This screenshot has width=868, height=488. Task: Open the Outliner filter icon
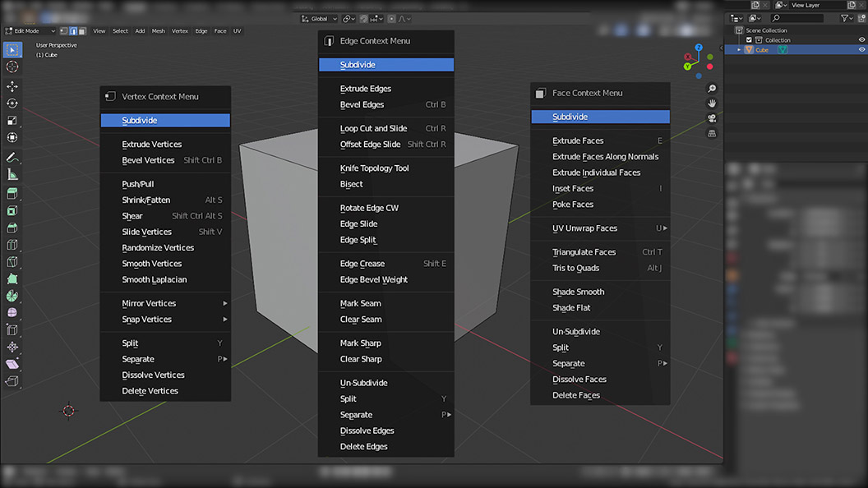coord(845,18)
